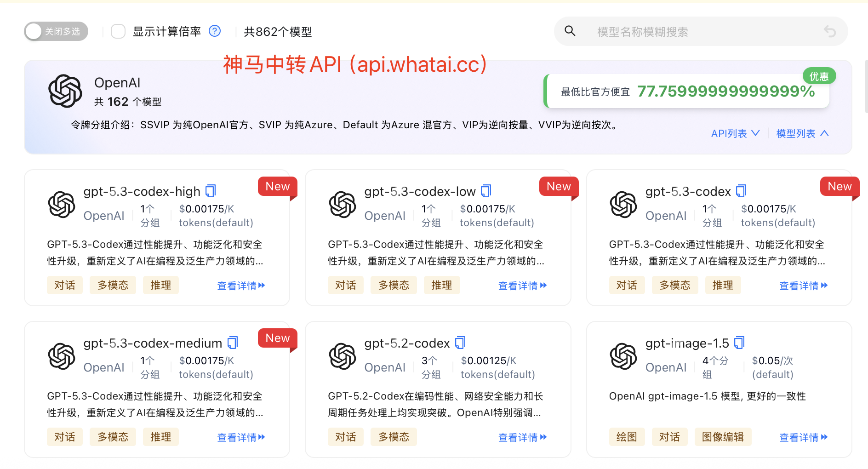868x469 pixels.
Task: Open the help tooltip next to 显示计算倍率
Action: click(x=214, y=31)
